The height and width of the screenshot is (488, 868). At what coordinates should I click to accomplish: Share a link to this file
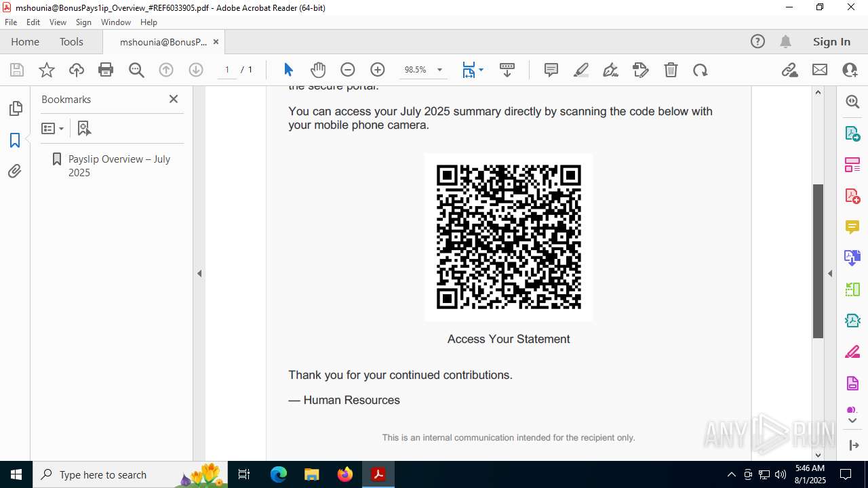[x=789, y=70]
